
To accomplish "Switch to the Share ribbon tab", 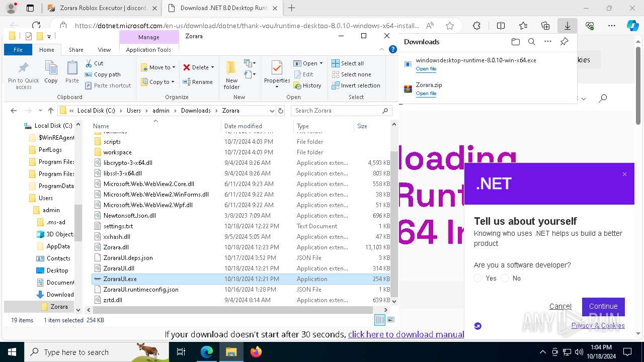I will (x=76, y=50).
